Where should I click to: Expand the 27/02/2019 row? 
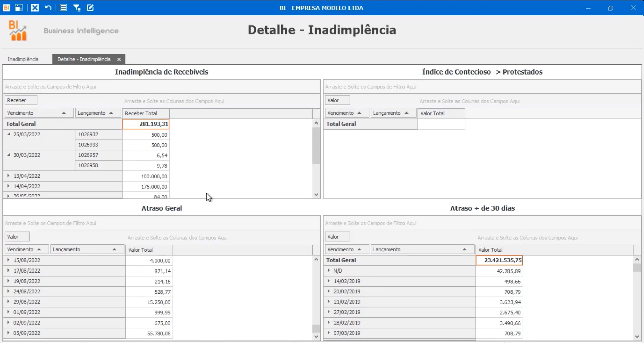pos(329,312)
